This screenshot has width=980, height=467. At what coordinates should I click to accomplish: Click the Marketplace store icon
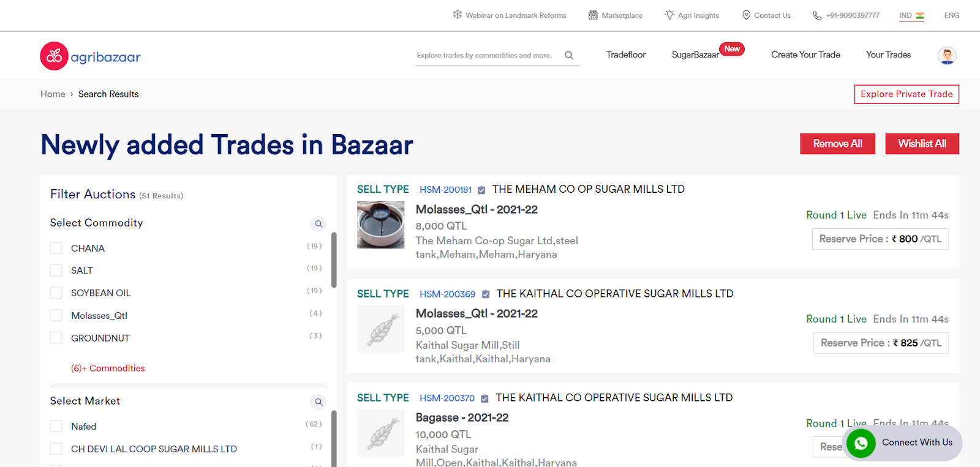tap(593, 15)
